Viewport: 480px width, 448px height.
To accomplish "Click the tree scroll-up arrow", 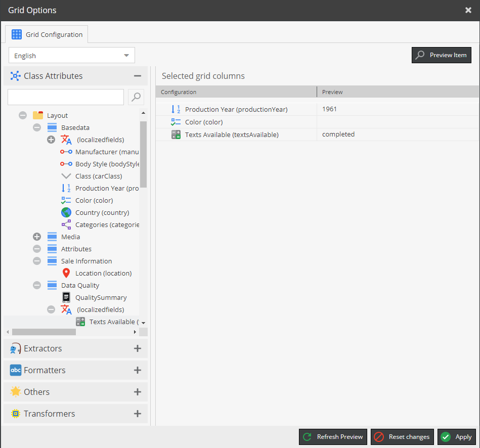I will (x=143, y=113).
